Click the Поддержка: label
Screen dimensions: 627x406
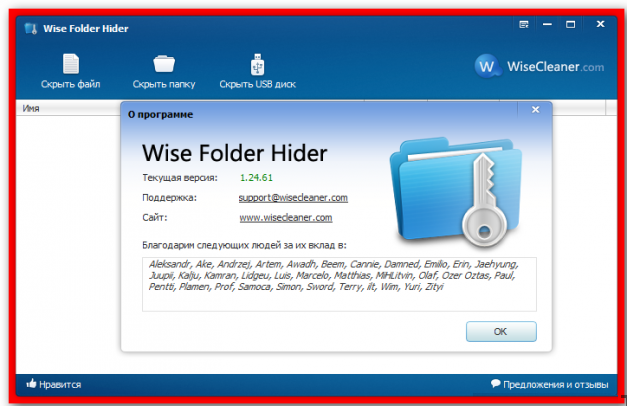pyautogui.click(x=170, y=198)
